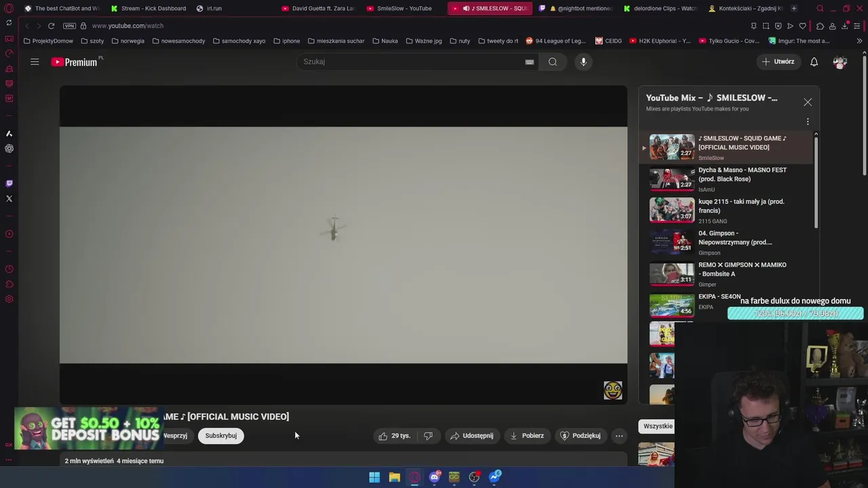Screen dimensions: 868x488
Task: Open the tweety do rt bookmark folder
Action: point(498,41)
